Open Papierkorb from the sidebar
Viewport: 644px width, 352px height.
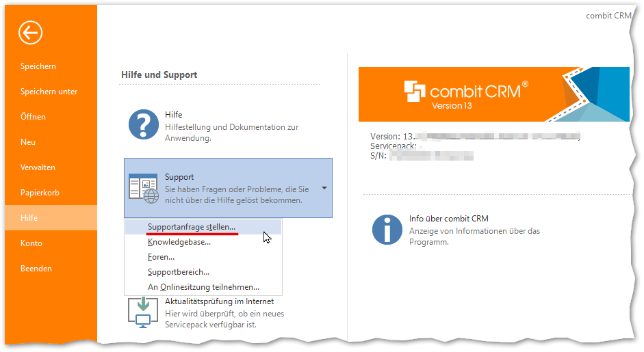pyautogui.click(x=40, y=193)
